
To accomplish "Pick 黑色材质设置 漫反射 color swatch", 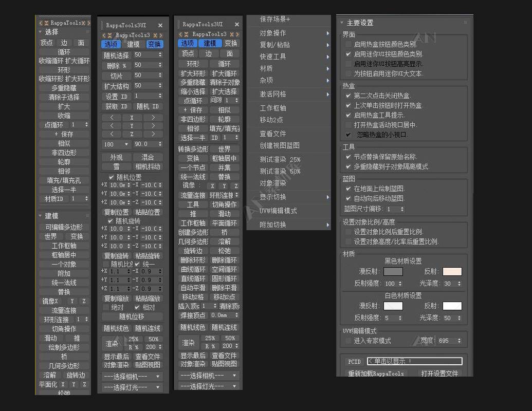I will coord(393,271).
